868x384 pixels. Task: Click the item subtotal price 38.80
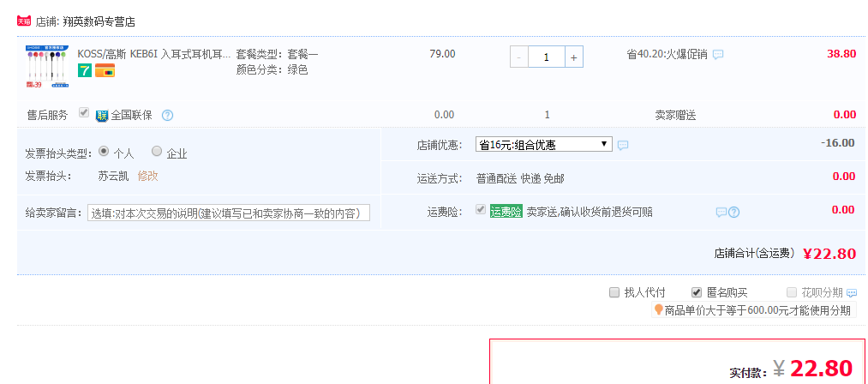click(841, 54)
